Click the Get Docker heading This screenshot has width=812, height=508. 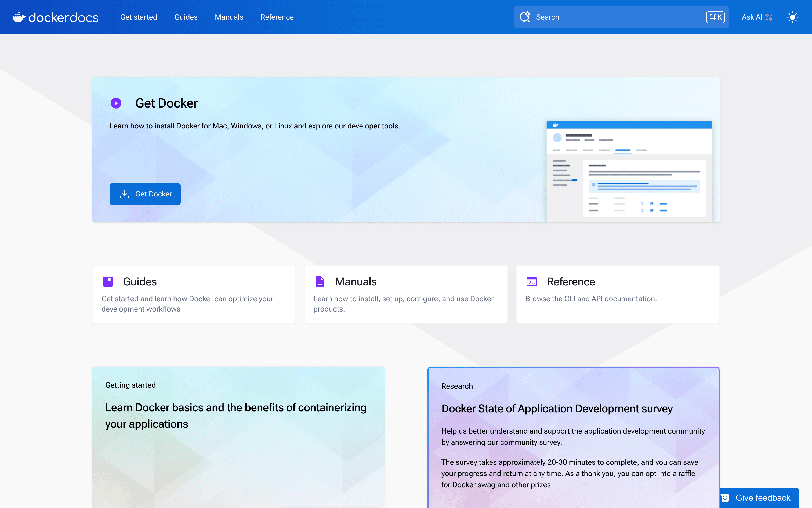(166, 103)
